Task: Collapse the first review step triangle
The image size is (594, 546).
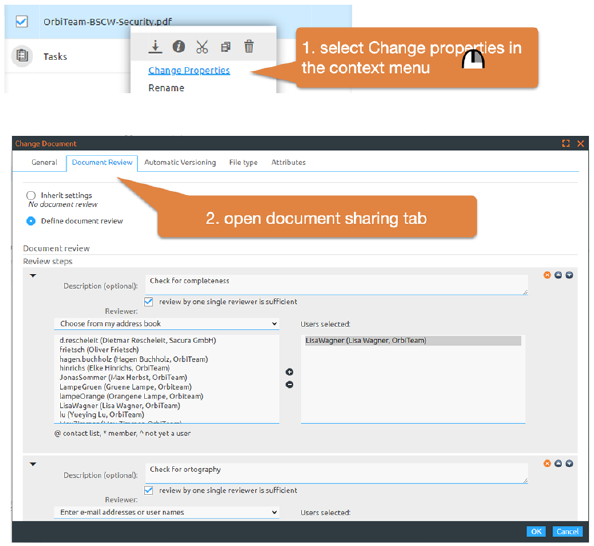Action: (33, 275)
